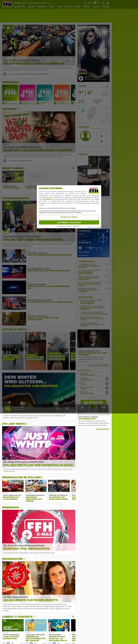Open the Horoskop menu item
Viewport: 138px width, 644px height.
42,7
